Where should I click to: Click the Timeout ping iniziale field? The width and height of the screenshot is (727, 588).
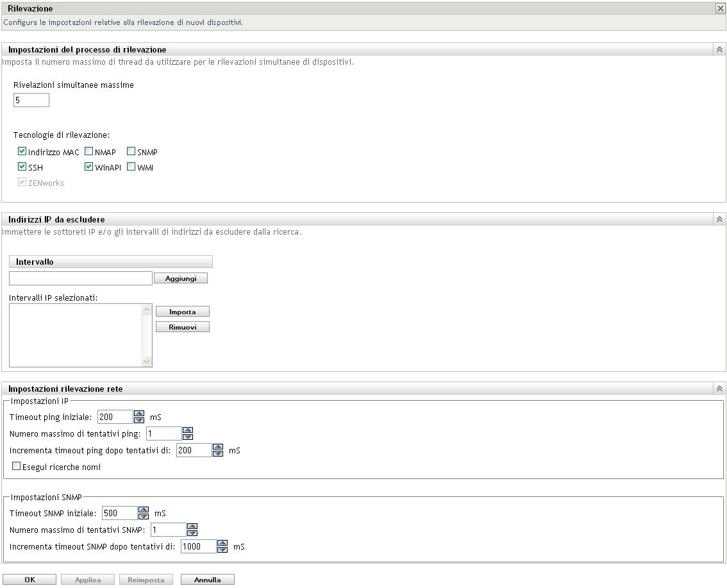coord(115,417)
